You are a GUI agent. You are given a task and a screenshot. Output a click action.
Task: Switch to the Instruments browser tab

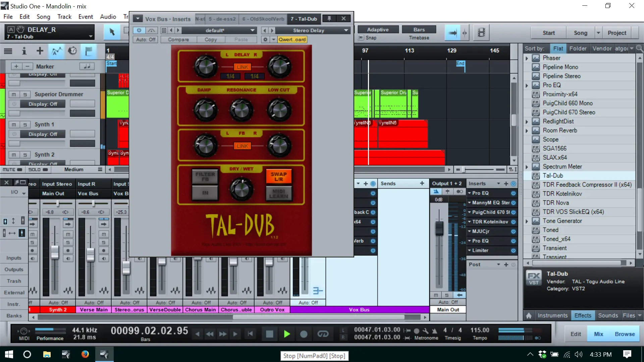click(x=552, y=315)
